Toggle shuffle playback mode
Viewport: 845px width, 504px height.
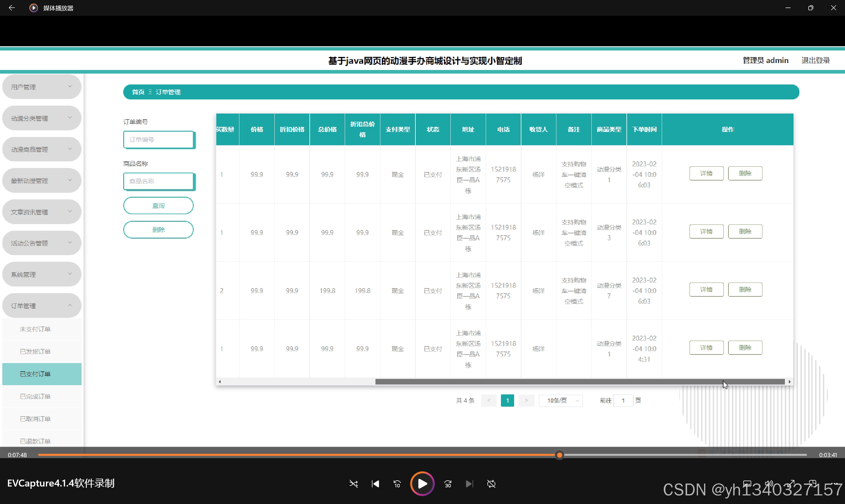coord(353,484)
